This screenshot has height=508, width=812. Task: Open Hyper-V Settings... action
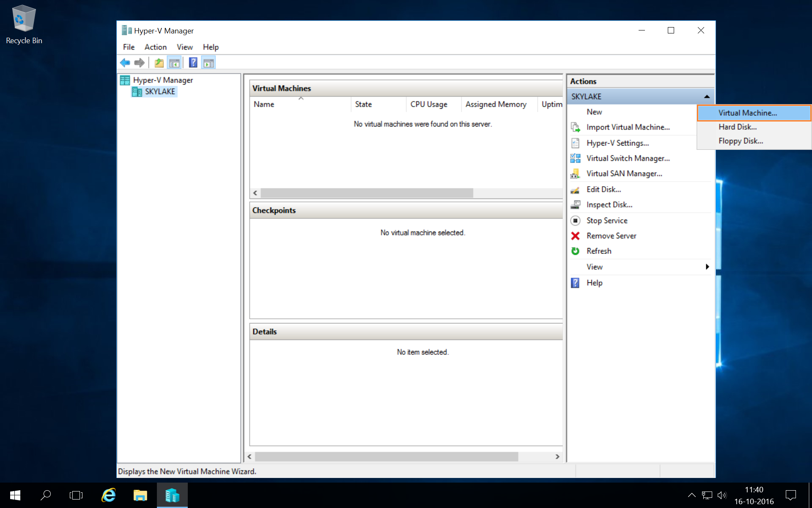(617, 143)
